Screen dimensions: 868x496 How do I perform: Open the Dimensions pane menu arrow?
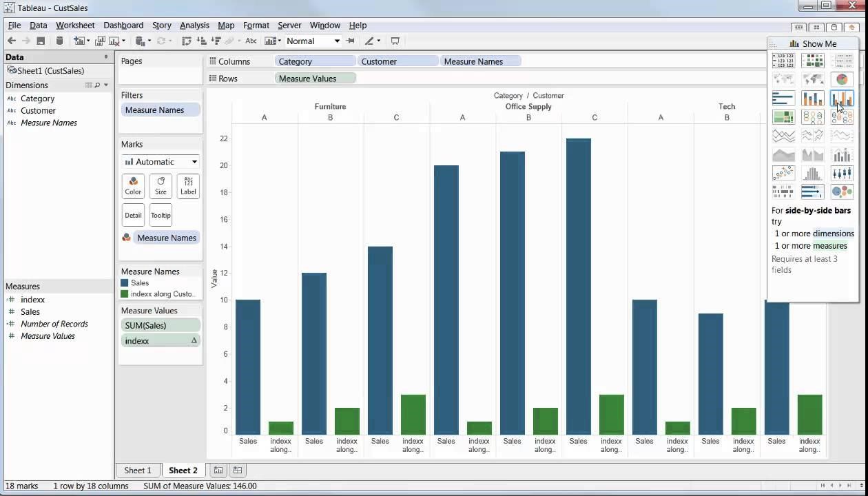click(x=106, y=85)
